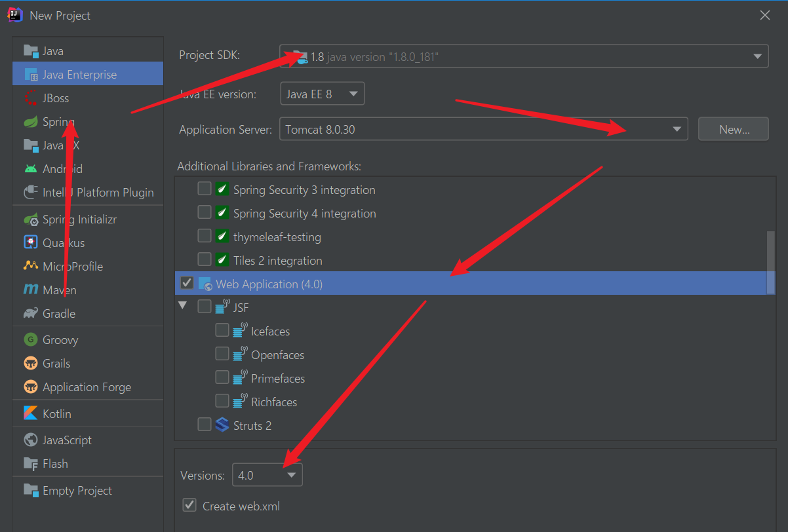
Task: Check the Tiles 2 integration checkbox
Action: click(205, 259)
